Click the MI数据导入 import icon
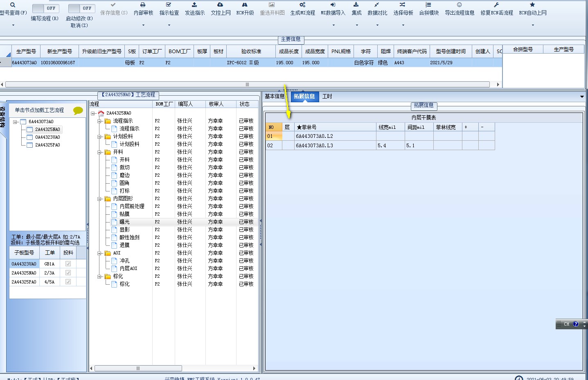Screen dimensions: 588x380 coord(333,5)
